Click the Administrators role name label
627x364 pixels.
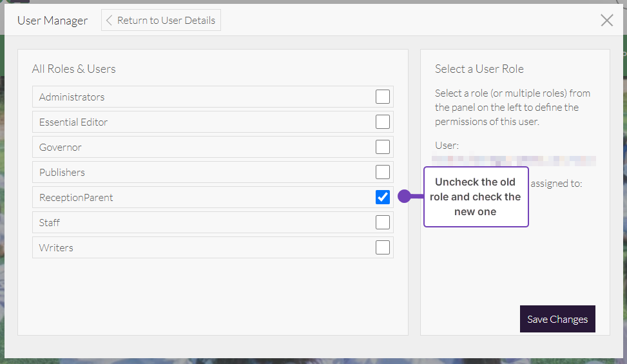[x=72, y=97]
